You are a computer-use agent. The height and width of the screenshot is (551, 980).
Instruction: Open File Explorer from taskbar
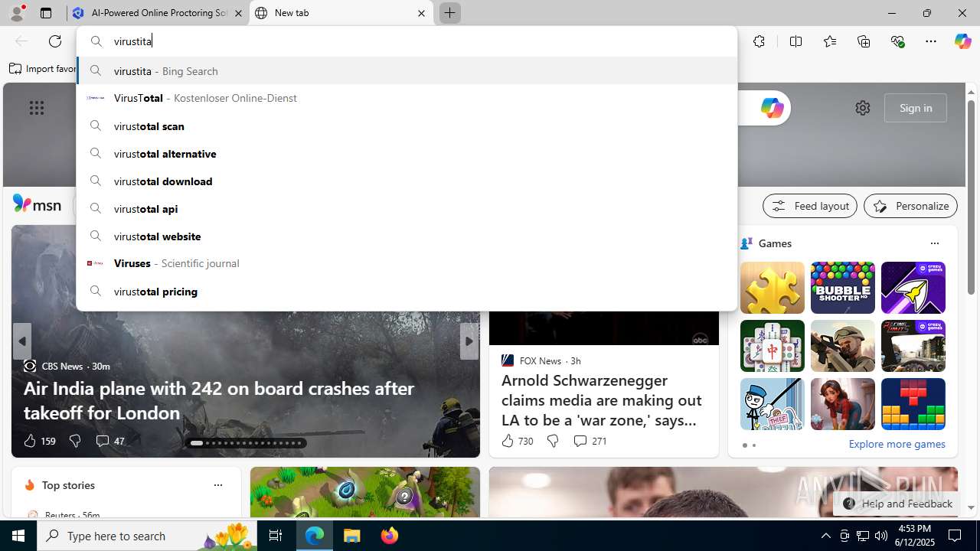tap(352, 536)
